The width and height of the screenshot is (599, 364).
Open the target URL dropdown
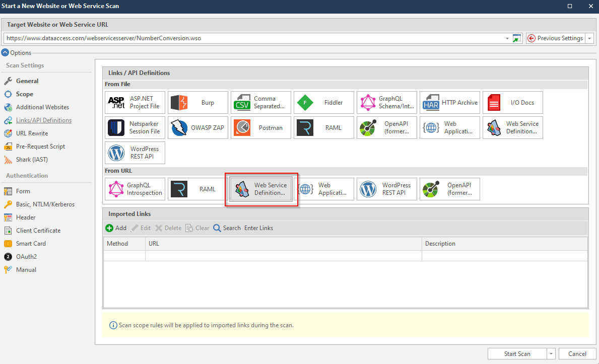tap(506, 38)
